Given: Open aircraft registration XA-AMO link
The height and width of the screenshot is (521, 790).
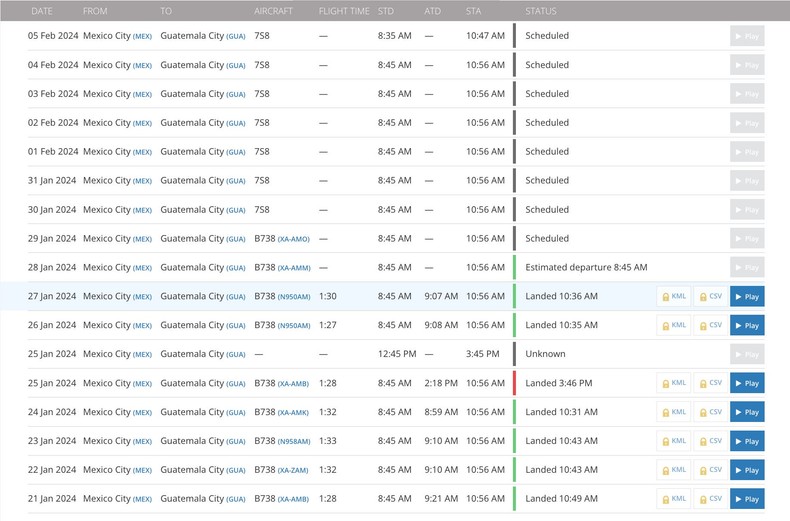Looking at the screenshot, I should tap(294, 239).
